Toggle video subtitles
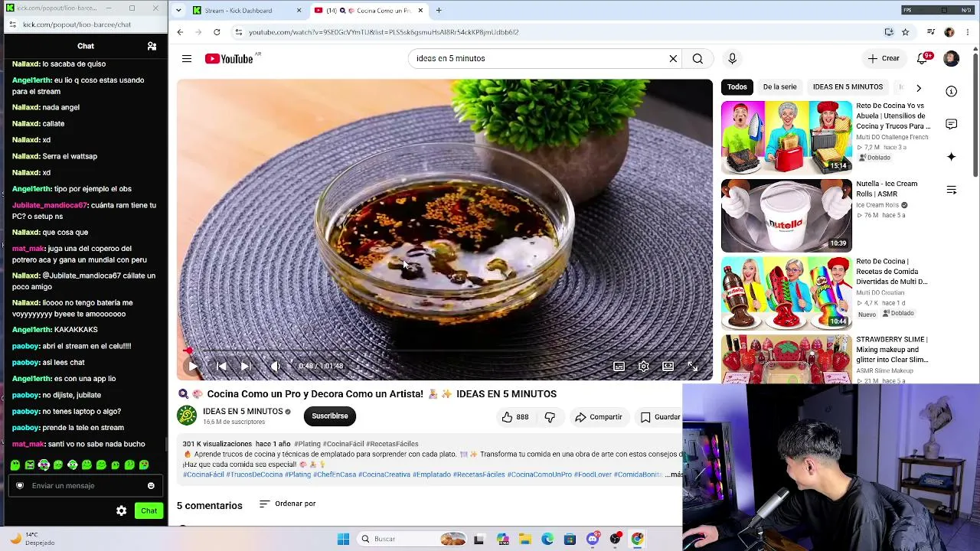 [x=619, y=366]
